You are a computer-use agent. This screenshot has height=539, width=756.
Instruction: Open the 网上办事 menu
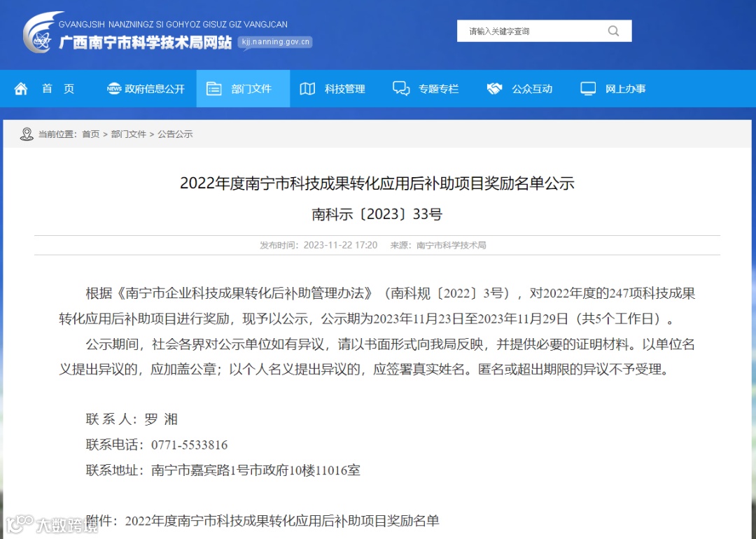(x=625, y=89)
